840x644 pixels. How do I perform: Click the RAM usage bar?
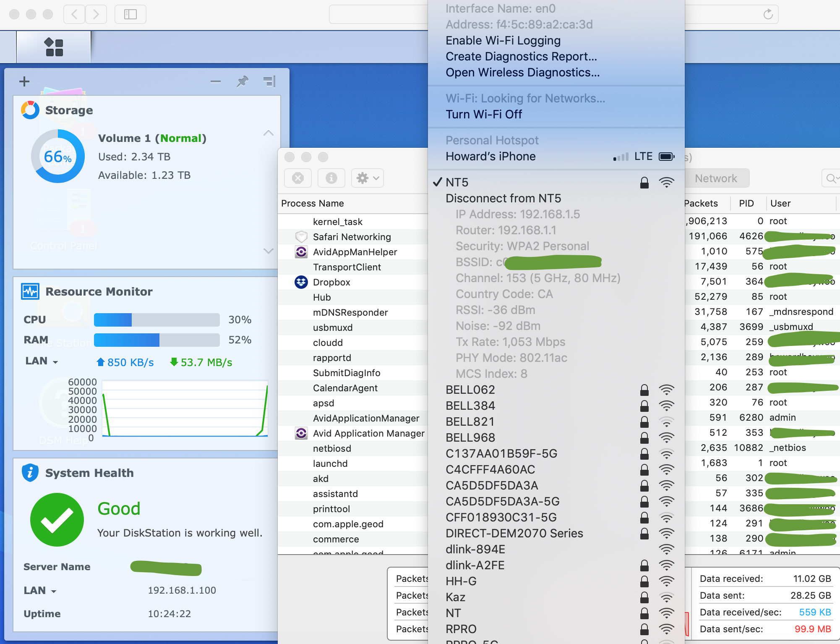(157, 340)
